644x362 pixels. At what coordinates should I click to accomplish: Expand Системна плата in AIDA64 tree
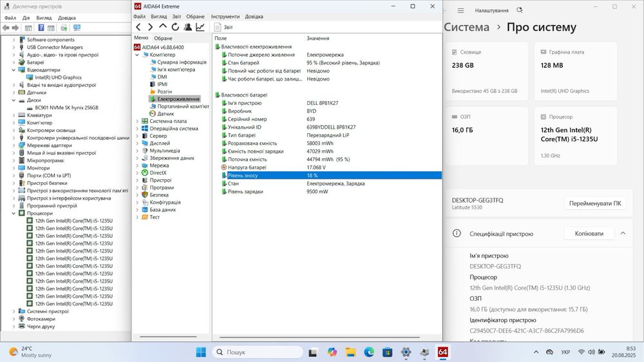pyautogui.click(x=137, y=121)
